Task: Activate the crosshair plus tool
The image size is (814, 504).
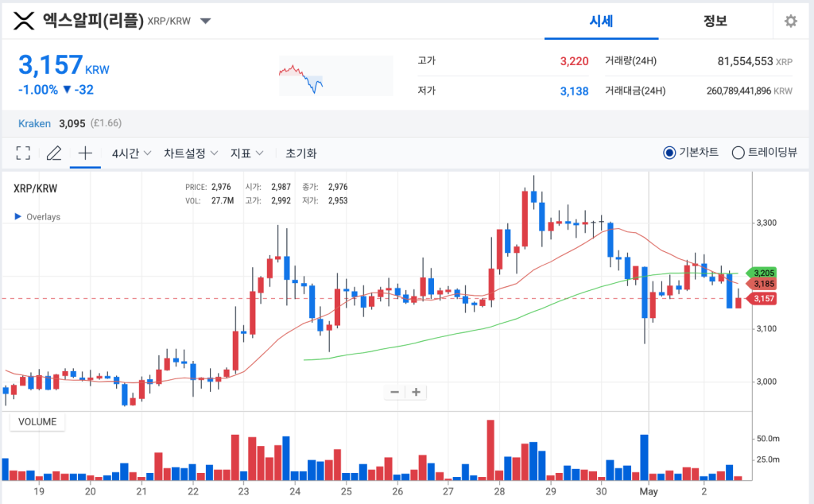Action: pos(85,153)
